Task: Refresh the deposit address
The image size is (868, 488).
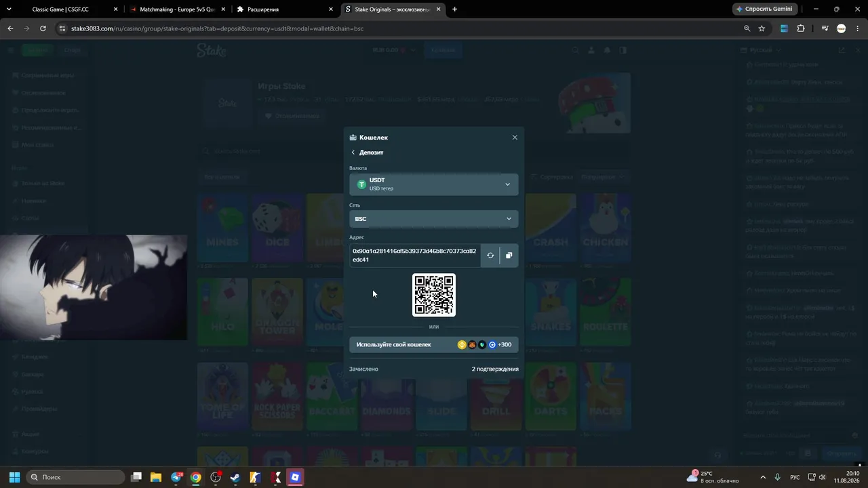Action: [x=490, y=256]
